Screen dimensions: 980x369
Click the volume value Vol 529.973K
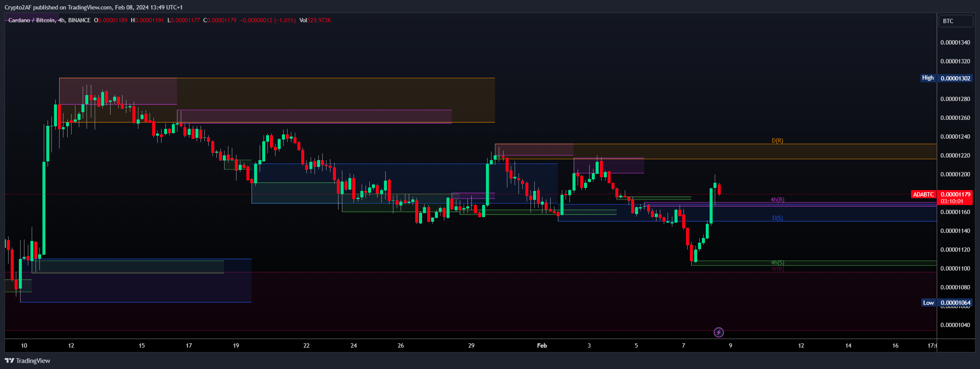tap(315, 20)
